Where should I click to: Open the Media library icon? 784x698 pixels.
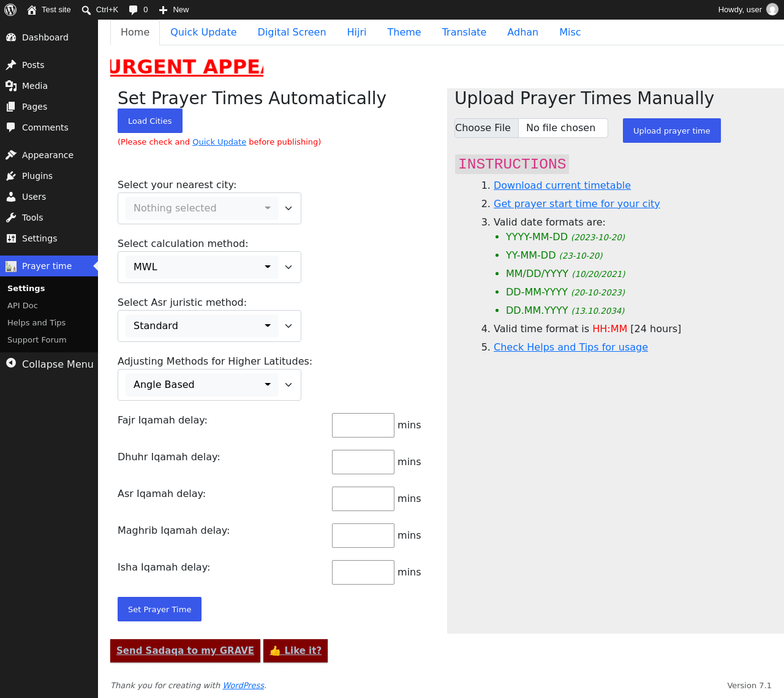point(11,86)
